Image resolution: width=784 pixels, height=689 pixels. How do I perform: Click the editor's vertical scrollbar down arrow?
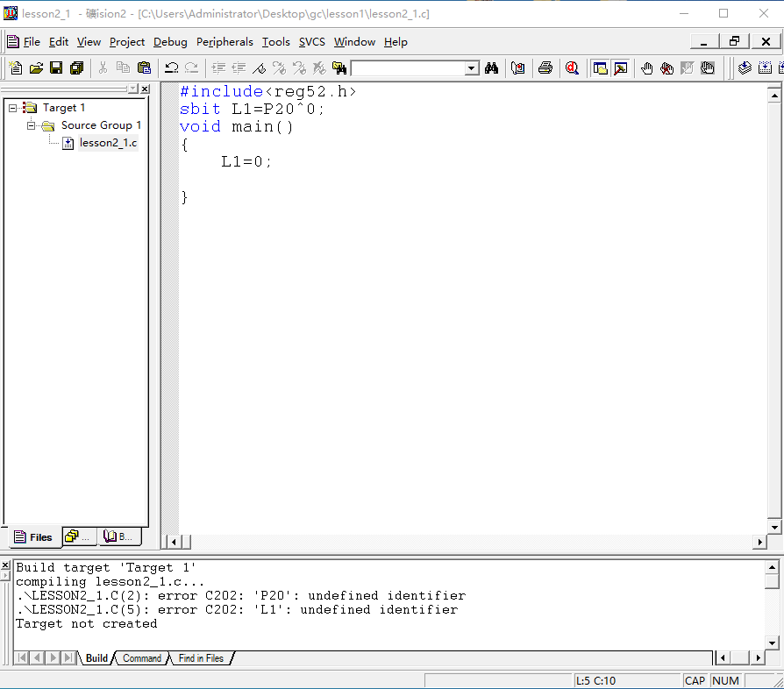[774, 527]
